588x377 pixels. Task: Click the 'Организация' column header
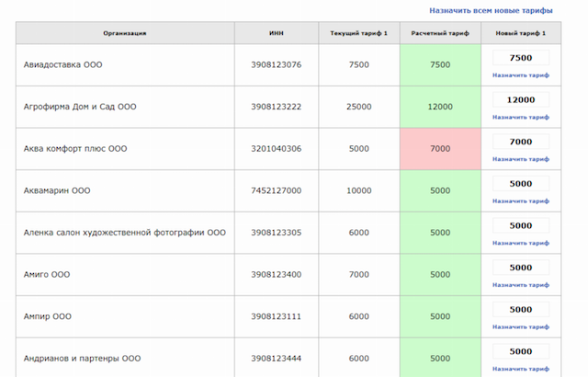(x=125, y=33)
